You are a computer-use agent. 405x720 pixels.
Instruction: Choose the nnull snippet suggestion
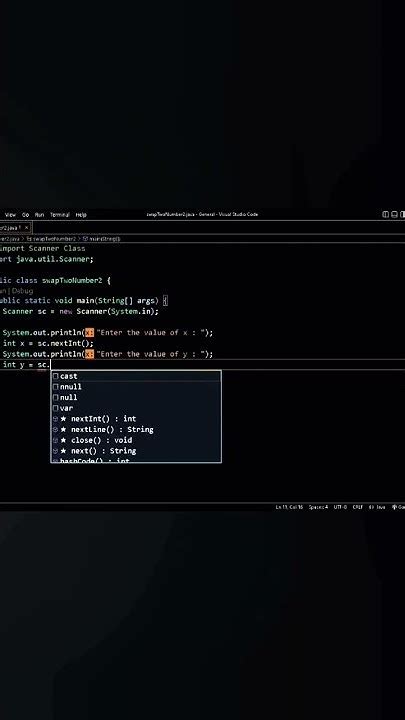136,387
